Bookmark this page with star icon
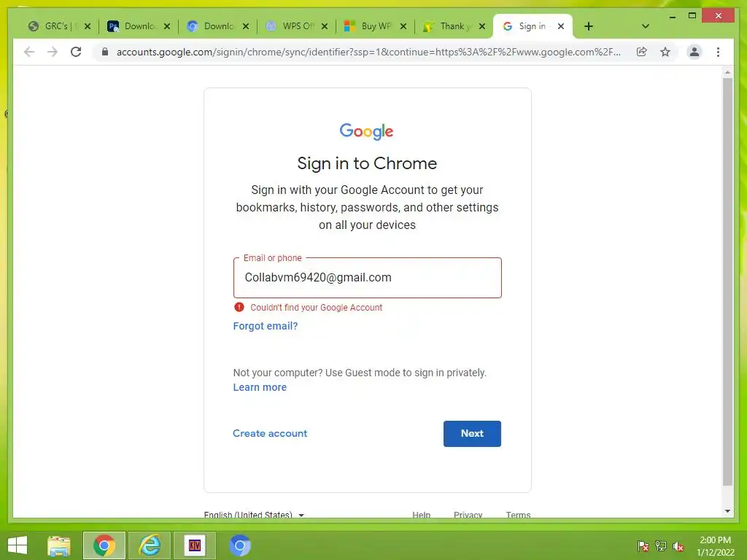This screenshot has width=747, height=560. coord(665,52)
